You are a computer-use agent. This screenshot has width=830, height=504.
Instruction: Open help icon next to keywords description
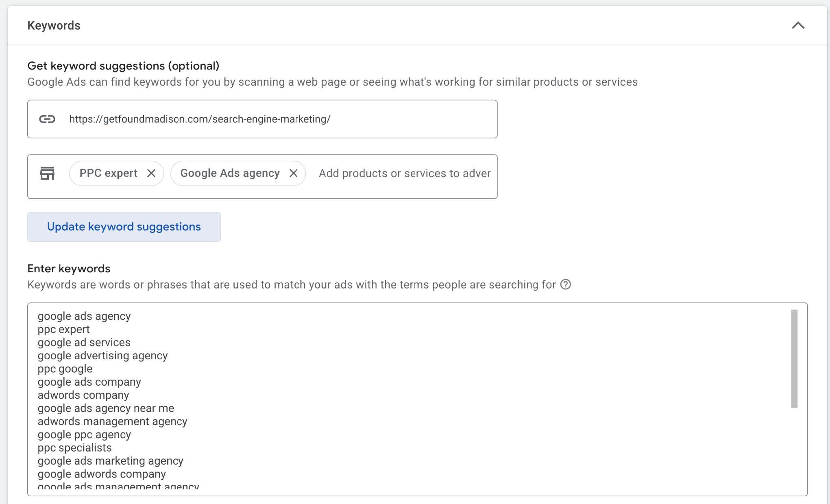566,285
